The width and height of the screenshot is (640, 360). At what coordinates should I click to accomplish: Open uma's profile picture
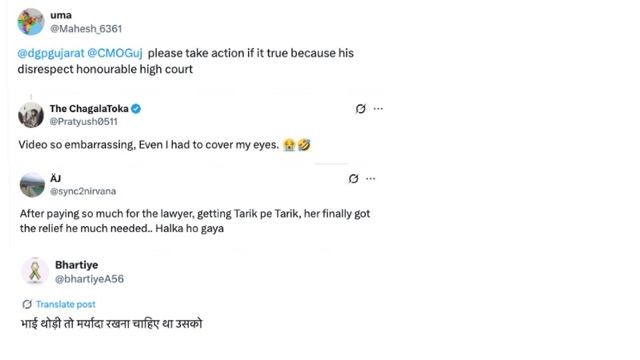(x=31, y=22)
